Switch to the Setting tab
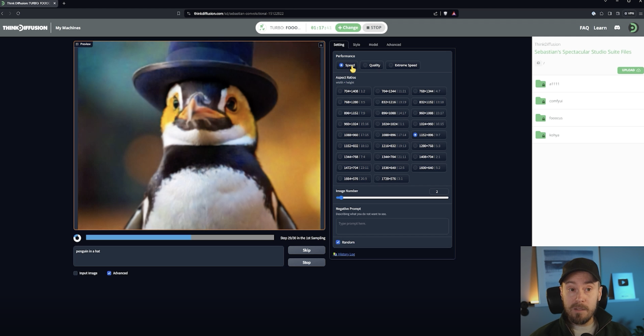 click(339, 44)
